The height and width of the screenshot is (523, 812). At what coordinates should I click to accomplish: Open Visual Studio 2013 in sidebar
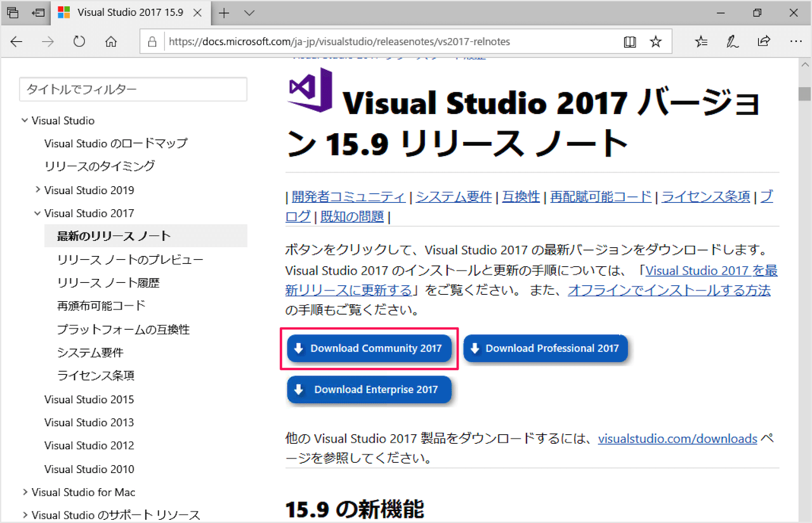tap(89, 422)
